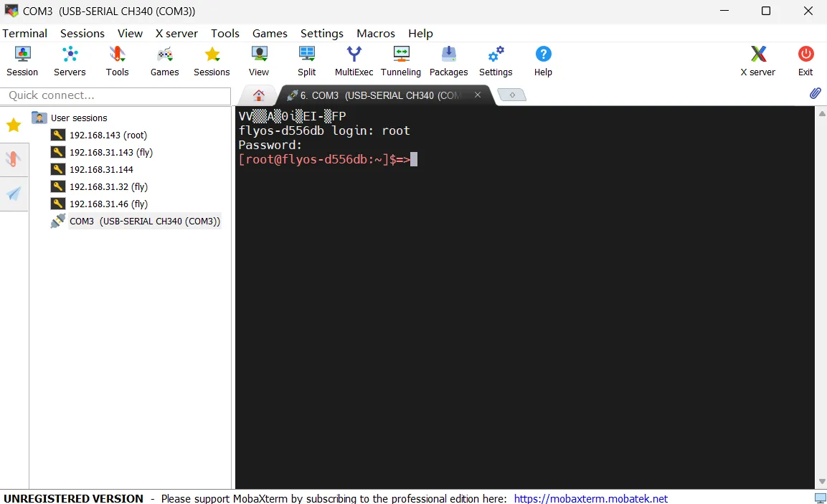This screenshot has height=504, width=827.
Task: Open the mobaxterm.mobatek.net link
Action: pos(590,498)
